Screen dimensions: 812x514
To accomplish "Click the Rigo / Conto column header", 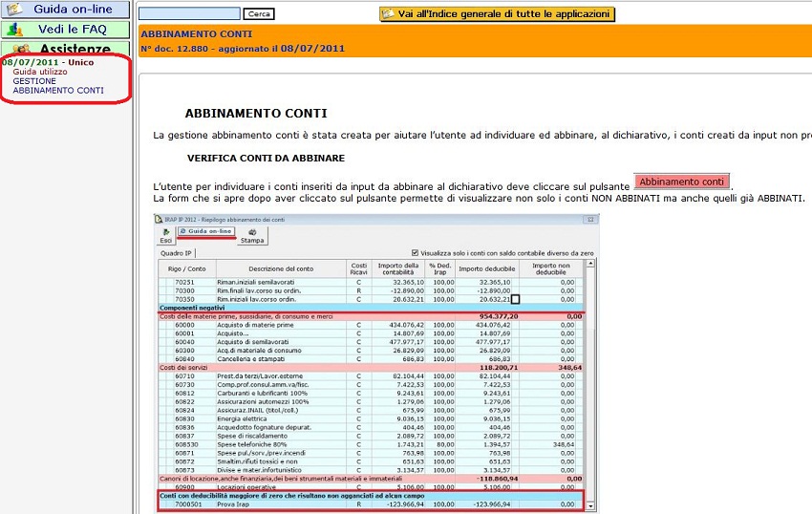I will (x=187, y=268).
